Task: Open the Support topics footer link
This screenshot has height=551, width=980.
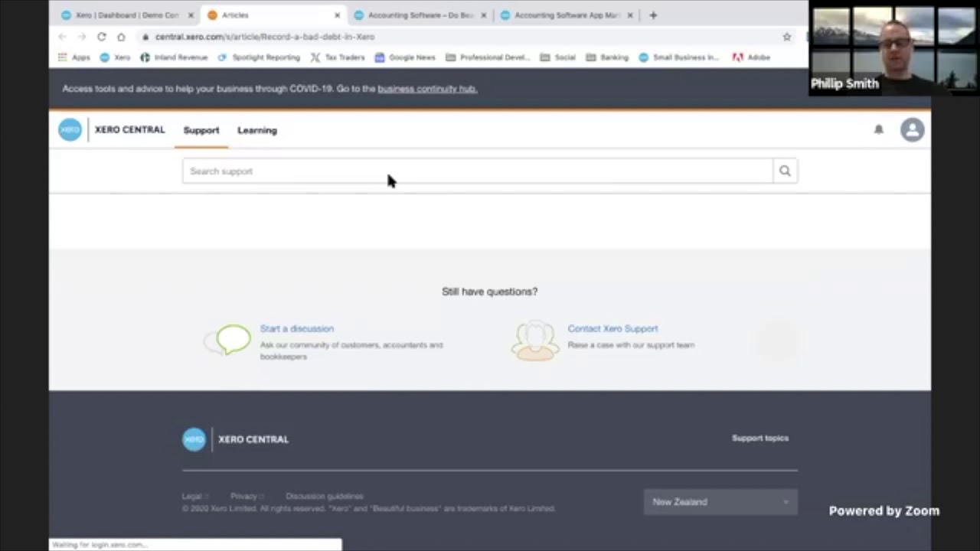Action: (x=760, y=439)
